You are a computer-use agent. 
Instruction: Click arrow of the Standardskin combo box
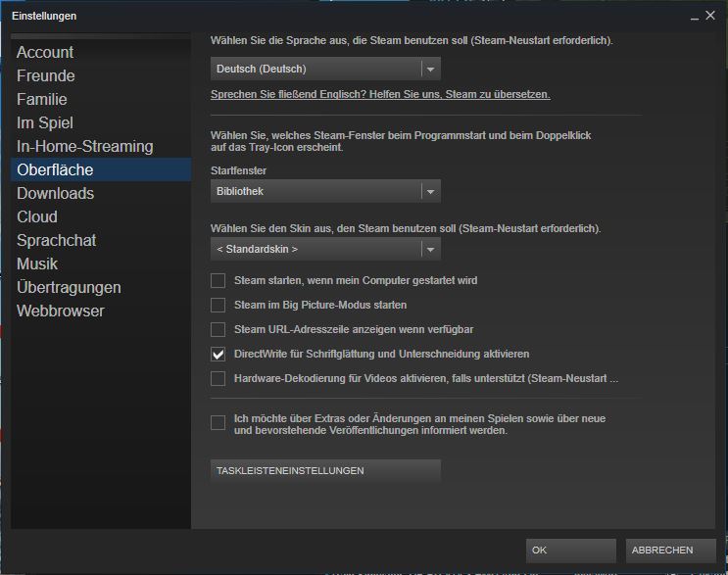(x=430, y=249)
